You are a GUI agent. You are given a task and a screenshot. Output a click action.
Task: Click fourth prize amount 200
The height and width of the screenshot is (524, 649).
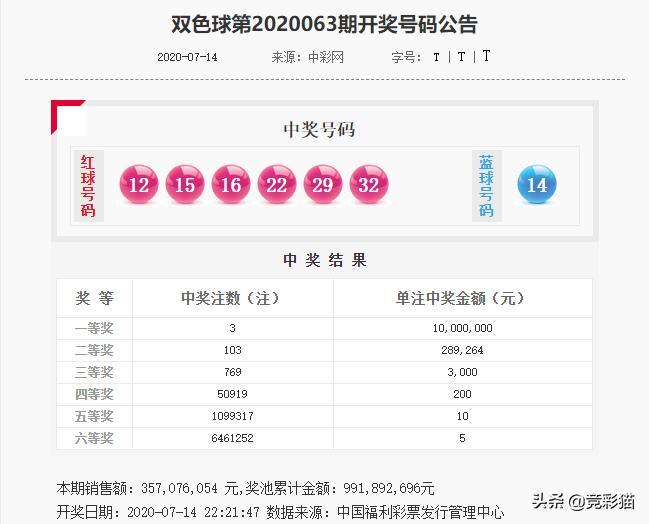(462, 394)
